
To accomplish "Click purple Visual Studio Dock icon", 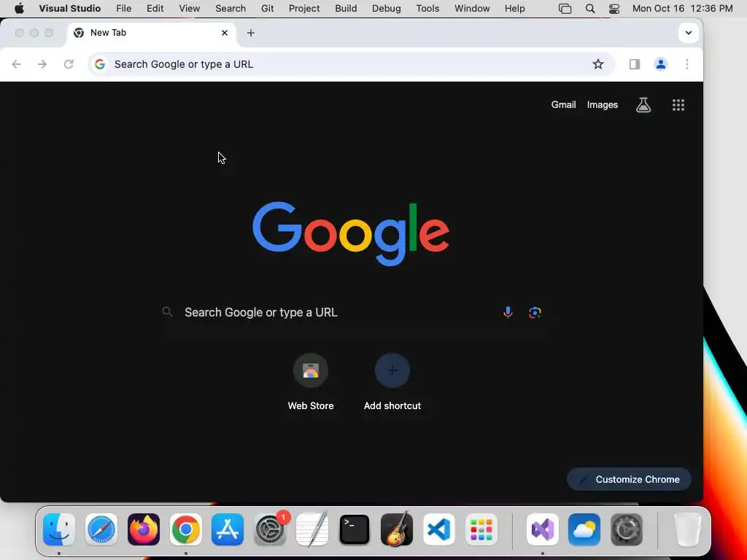I will point(543,529).
